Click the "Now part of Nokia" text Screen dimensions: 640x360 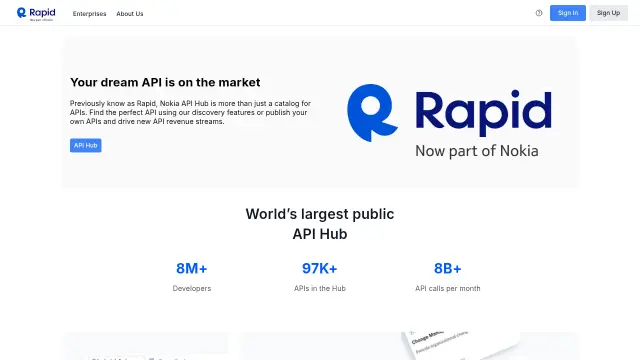point(477,151)
